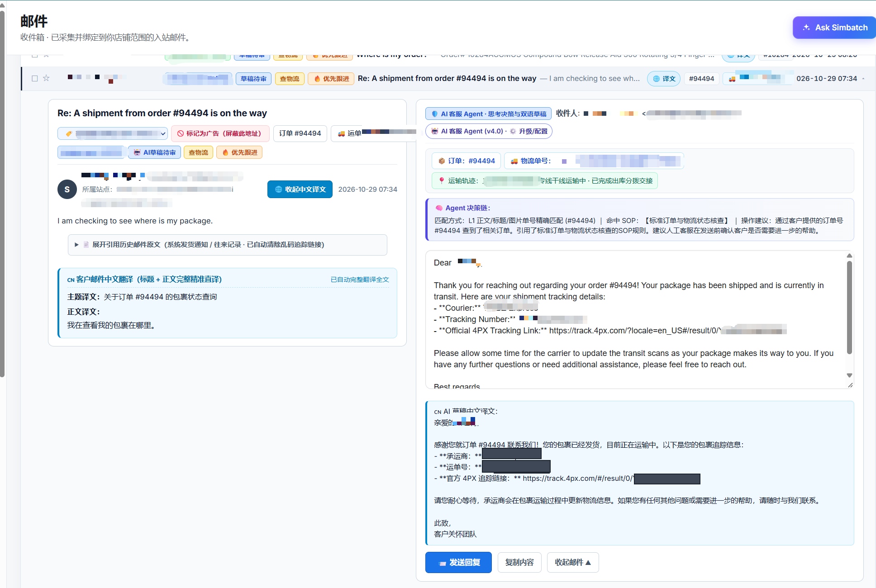The height and width of the screenshot is (588, 876).
Task: Click the 物流单号 truck chip
Action: pyautogui.click(x=594, y=161)
